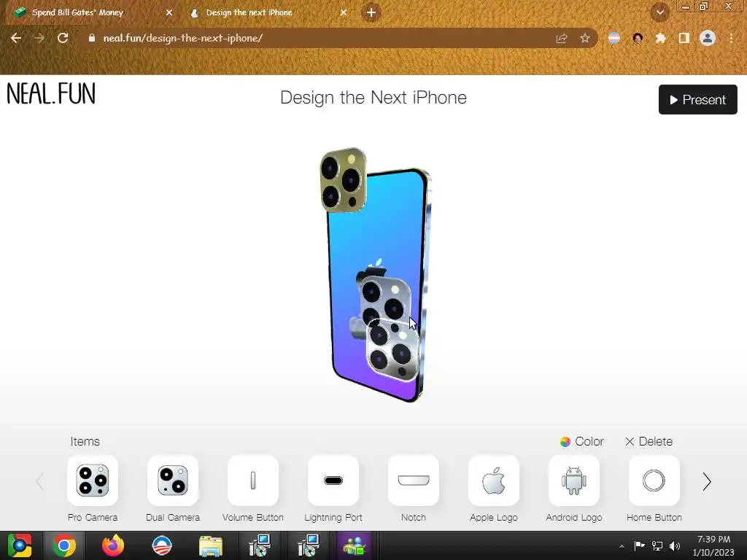Show next items with right chevron

(x=707, y=482)
